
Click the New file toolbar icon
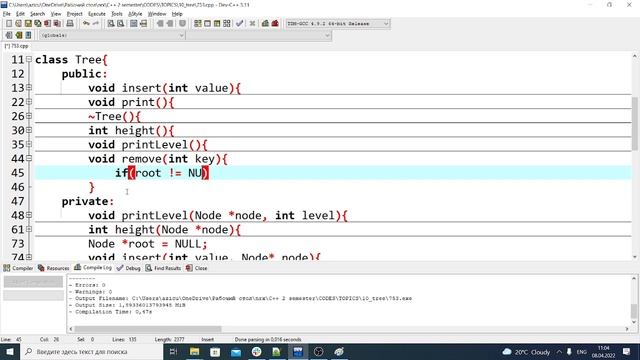pyautogui.click(x=9, y=24)
